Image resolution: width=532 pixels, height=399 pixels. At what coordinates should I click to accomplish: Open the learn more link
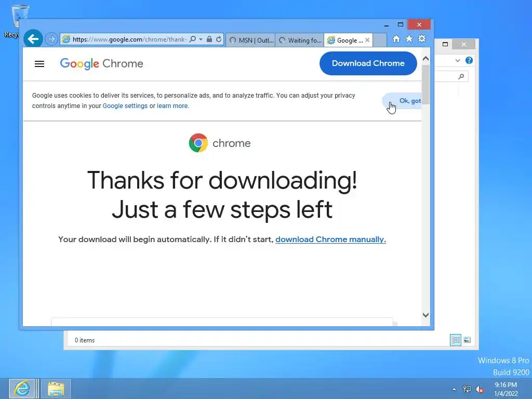tap(172, 106)
